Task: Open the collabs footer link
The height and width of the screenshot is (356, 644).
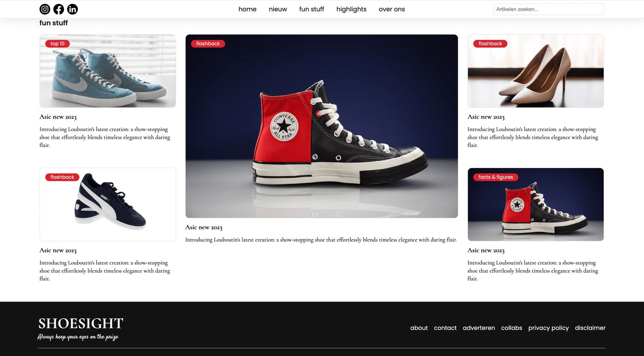Action: (x=512, y=328)
